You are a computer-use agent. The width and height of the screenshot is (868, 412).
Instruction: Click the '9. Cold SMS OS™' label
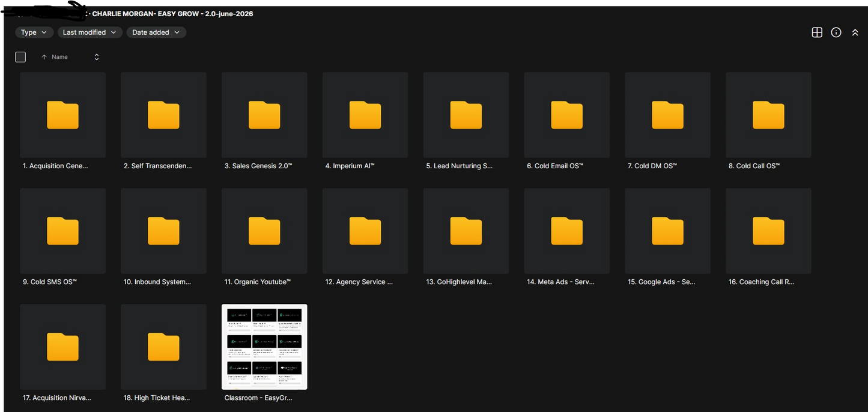[50, 282]
